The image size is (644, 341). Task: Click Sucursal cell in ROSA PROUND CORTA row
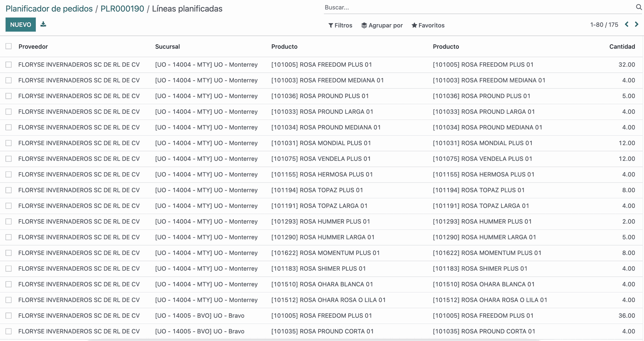(x=200, y=331)
